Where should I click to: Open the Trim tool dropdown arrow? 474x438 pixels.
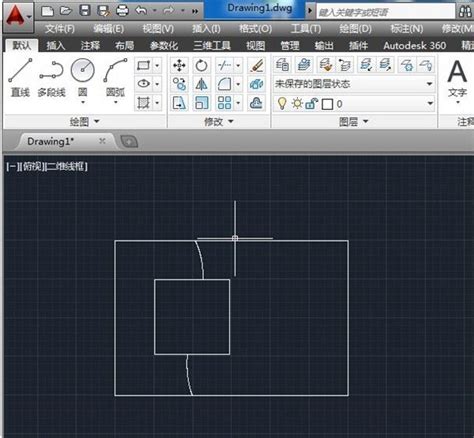238,65
